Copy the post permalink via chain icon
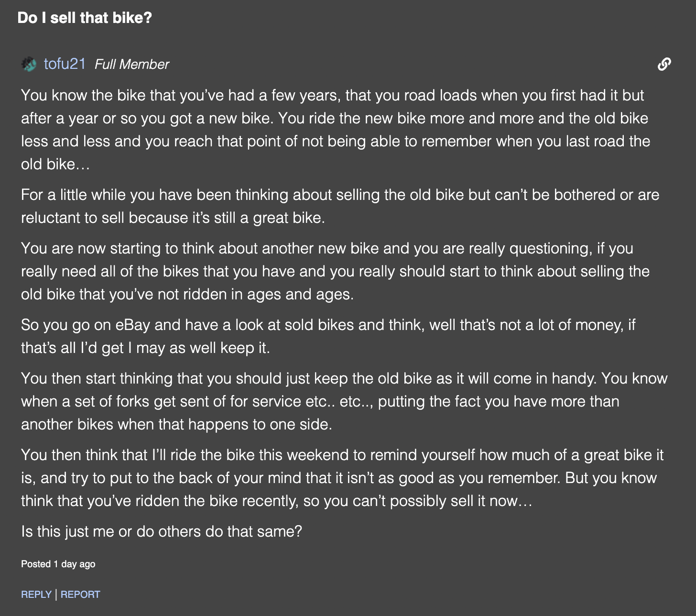The width and height of the screenshot is (696, 616). (664, 64)
